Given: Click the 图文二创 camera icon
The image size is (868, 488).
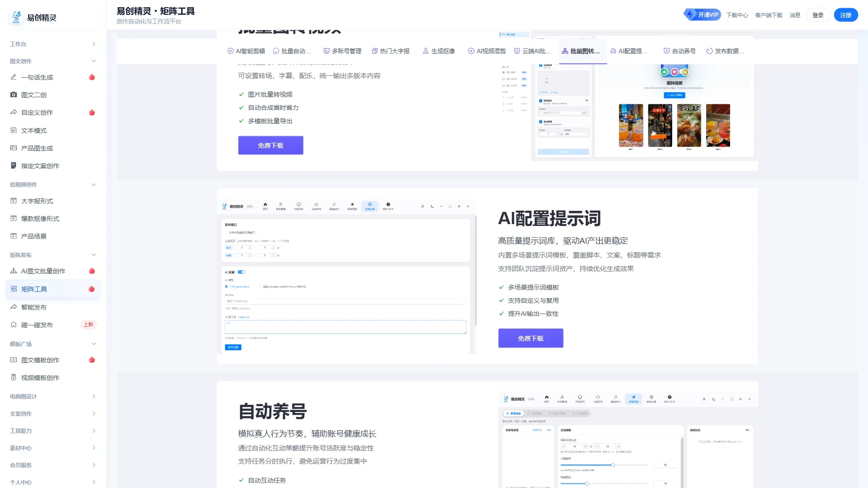Looking at the screenshot, I should tap(14, 95).
